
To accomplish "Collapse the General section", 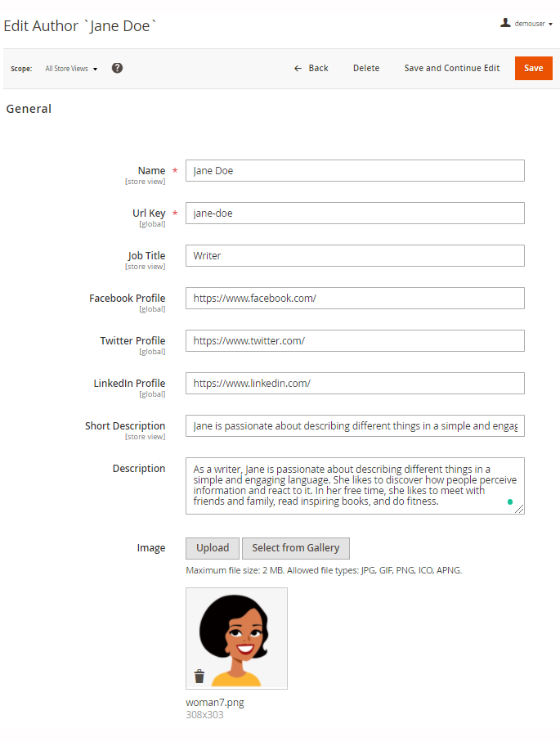I will pyautogui.click(x=29, y=109).
